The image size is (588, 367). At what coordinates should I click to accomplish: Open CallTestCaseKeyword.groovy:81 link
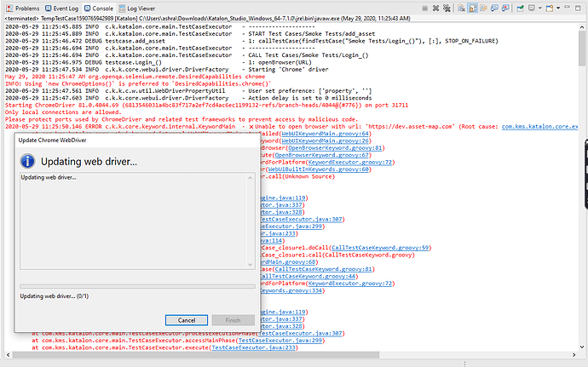tap(323, 269)
